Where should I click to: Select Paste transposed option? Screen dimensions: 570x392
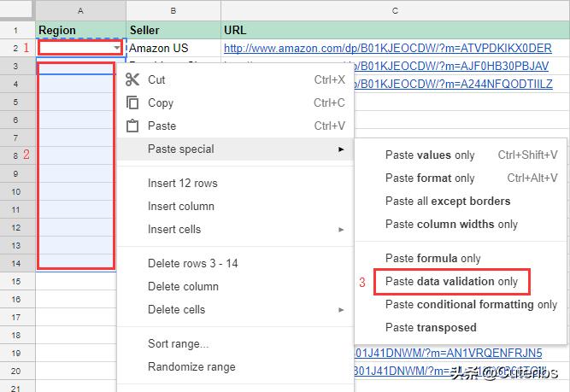pos(461,328)
